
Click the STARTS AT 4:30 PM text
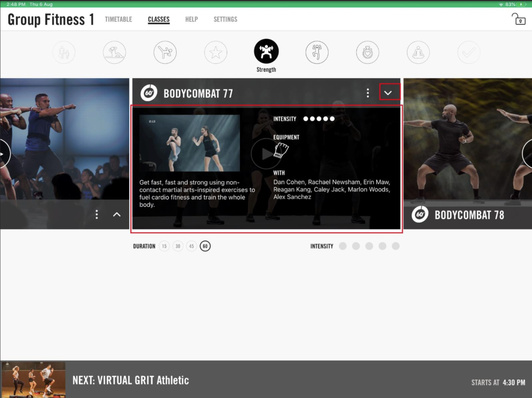click(498, 382)
